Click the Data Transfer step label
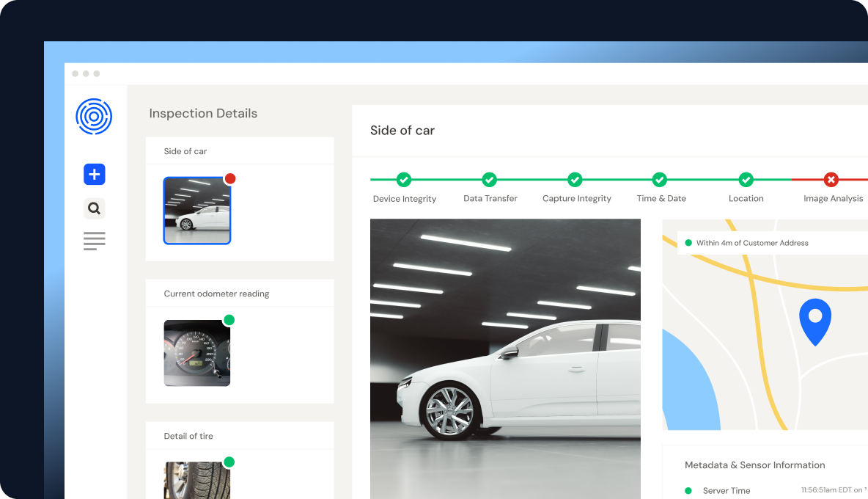This screenshot has width=868, height=499. pyautogui.click(x=490, y=198)
